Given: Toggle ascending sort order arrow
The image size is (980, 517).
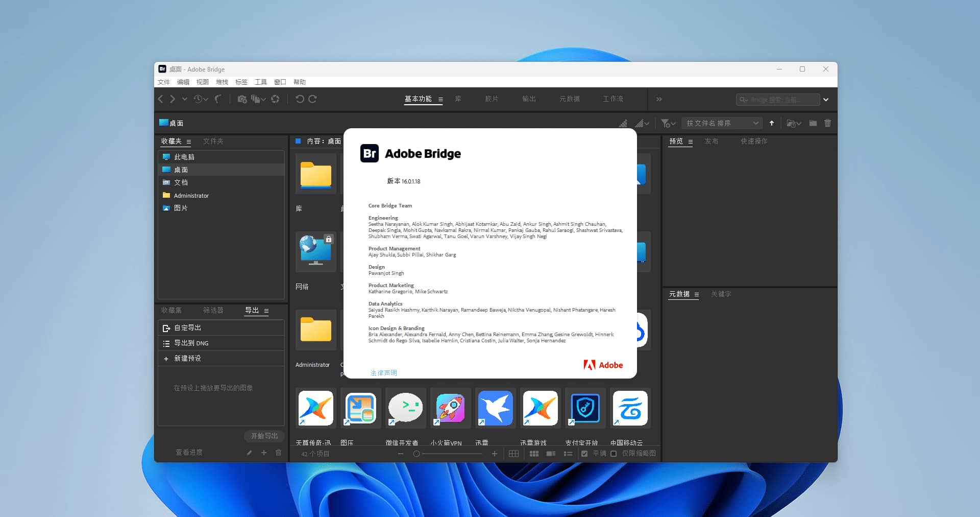Looking at the screenshot, I should (x=772, y=123).
